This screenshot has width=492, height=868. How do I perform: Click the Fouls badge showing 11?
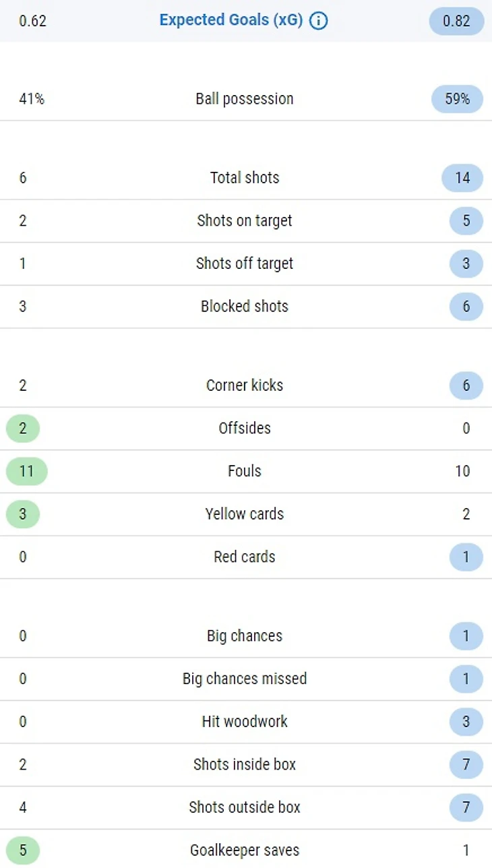coord(26,471)
